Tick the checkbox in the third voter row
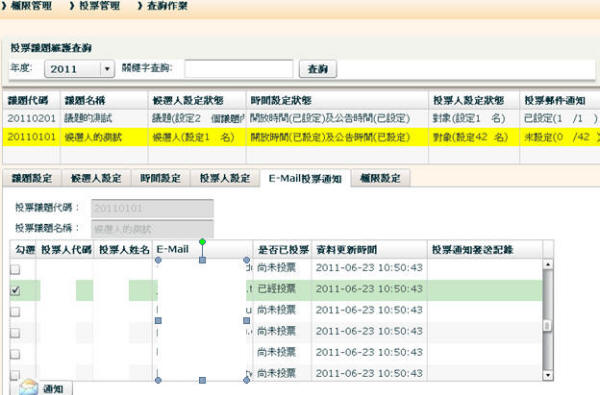The width and height of the screenshot is (600, 395). tap(15, 312)
